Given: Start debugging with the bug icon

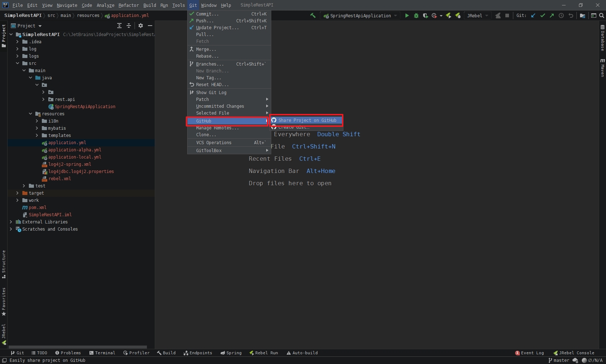Looking at the screenshot, I should [x=416, y=15].
